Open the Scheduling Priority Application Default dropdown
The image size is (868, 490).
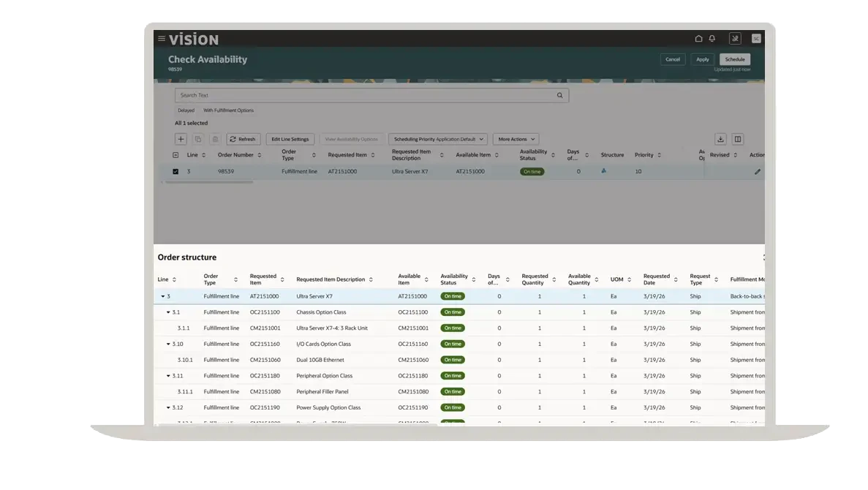(437, 139)
